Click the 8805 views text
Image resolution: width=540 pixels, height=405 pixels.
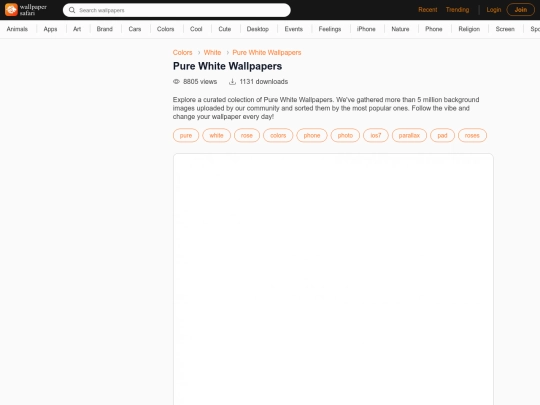click(200, 82)
